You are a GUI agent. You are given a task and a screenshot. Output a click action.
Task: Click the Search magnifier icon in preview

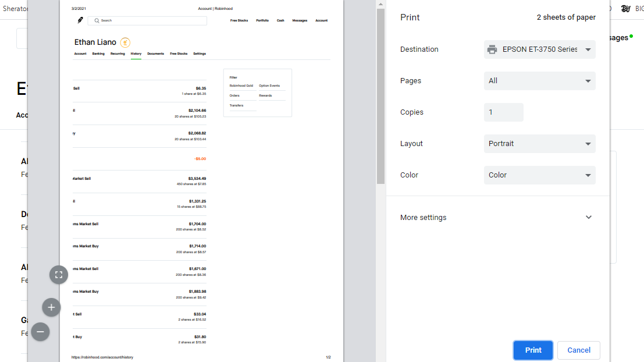[97, 20]
